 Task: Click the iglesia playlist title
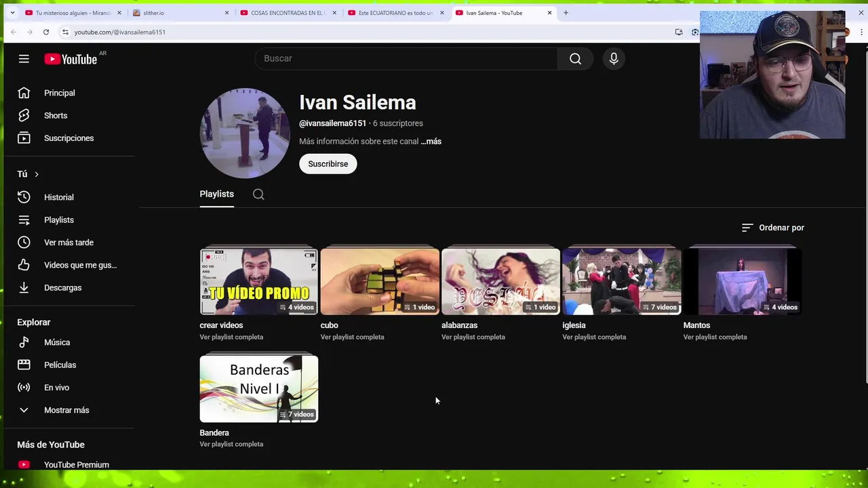click(x=574, y=325)
